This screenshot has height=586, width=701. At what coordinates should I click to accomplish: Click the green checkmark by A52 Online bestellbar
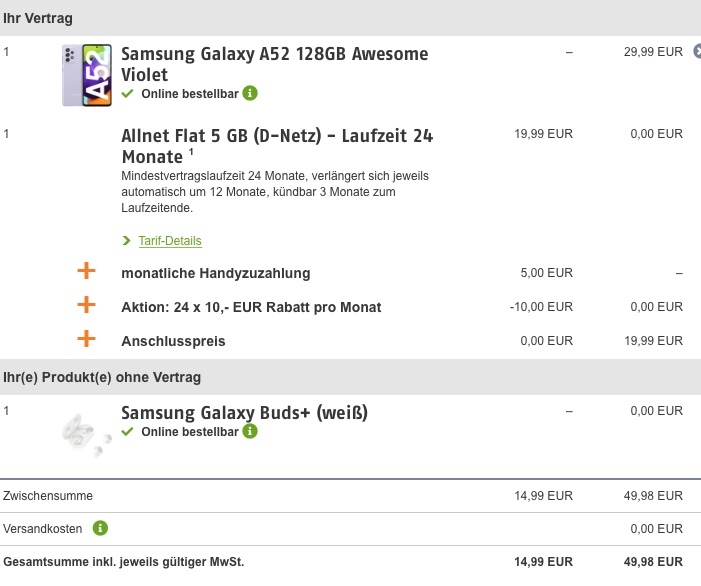(127, 93)
